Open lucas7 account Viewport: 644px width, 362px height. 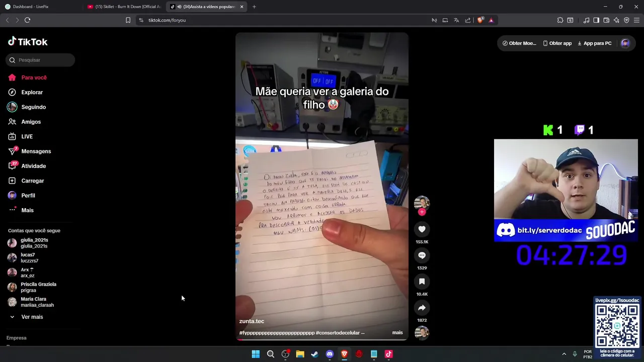click(x=29, y=258)
